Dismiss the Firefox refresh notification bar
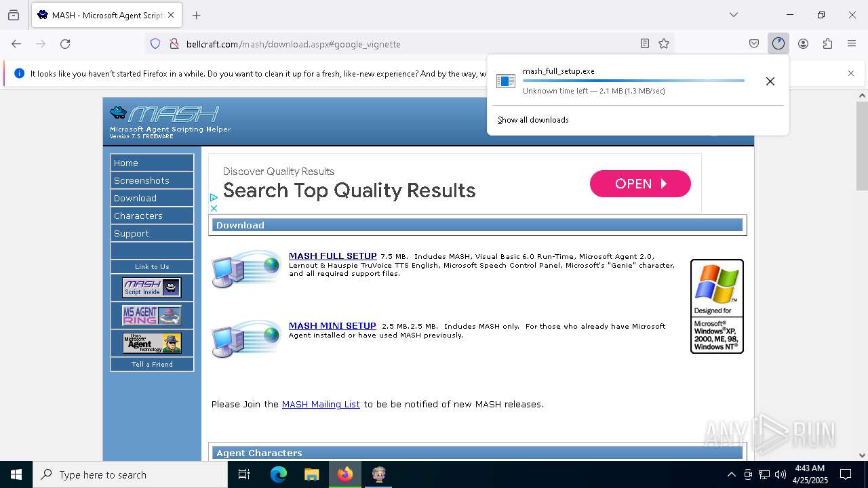868x488 pixels. pos(851,73)
